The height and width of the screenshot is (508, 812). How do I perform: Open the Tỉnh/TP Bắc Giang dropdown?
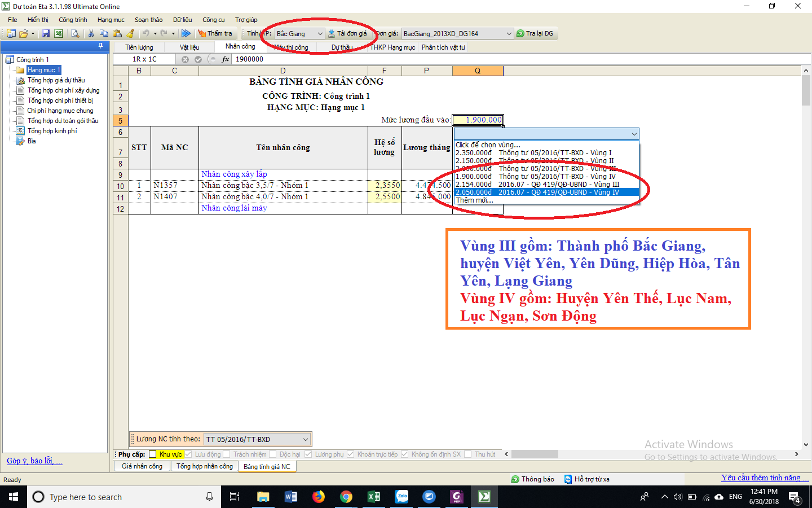click(x=320, y=34)
